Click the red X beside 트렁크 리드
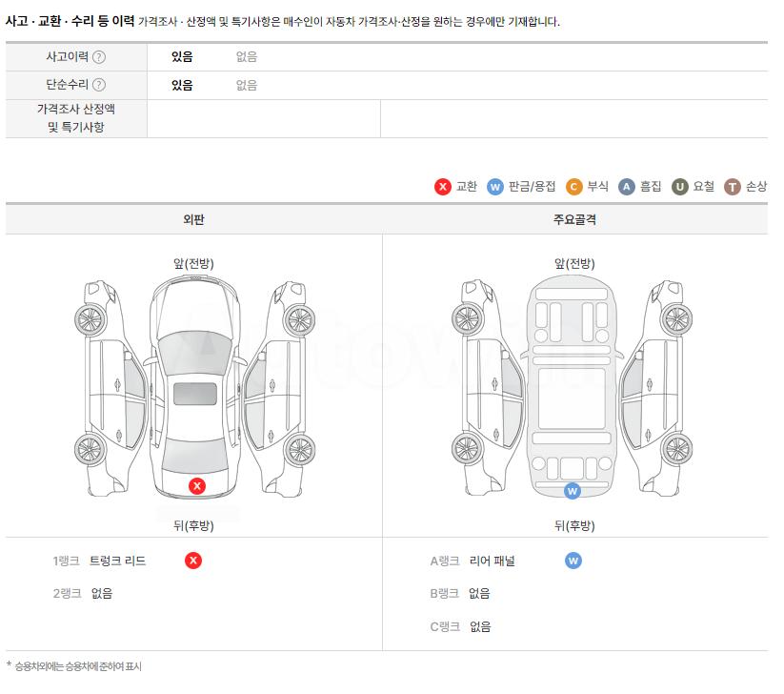This screenshot has width=784, height=694. [193, 561]
